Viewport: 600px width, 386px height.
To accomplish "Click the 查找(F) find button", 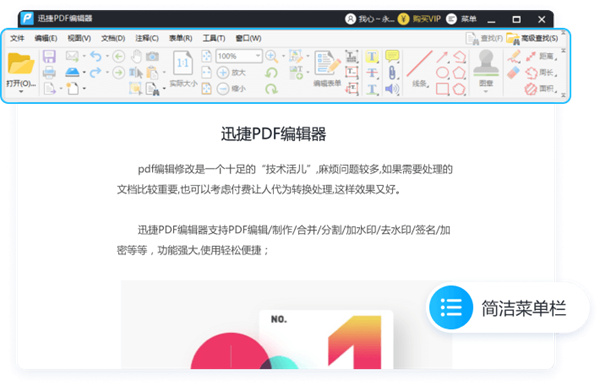I will (484, 38).
